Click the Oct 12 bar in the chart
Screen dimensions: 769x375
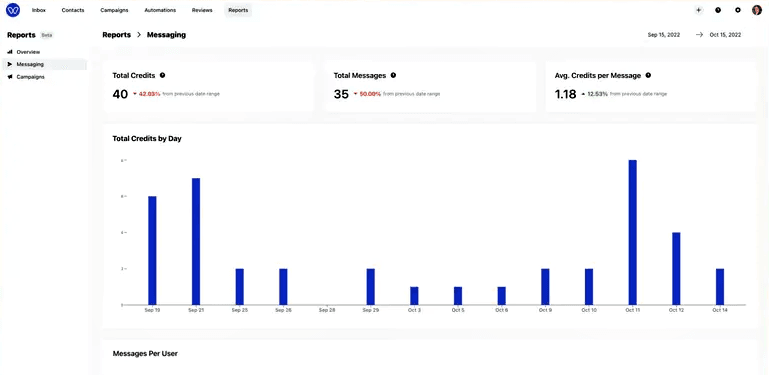click(x=676, y=269)
